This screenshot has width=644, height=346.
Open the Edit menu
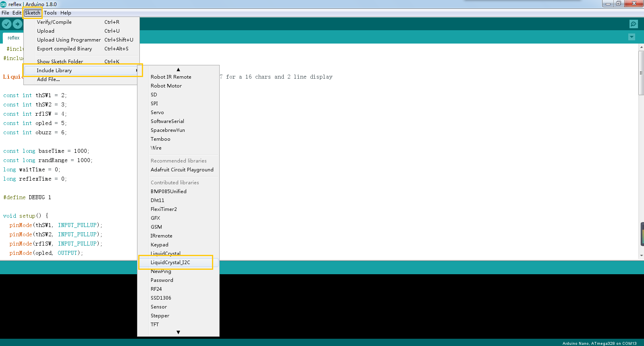pos(17,13)
